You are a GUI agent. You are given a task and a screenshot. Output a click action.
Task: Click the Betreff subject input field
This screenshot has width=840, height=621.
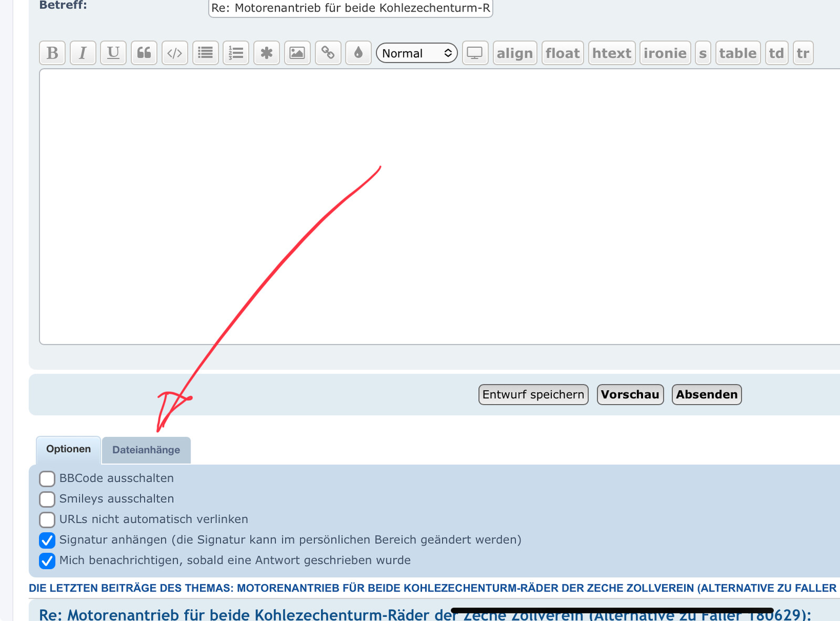pos(350,8)
